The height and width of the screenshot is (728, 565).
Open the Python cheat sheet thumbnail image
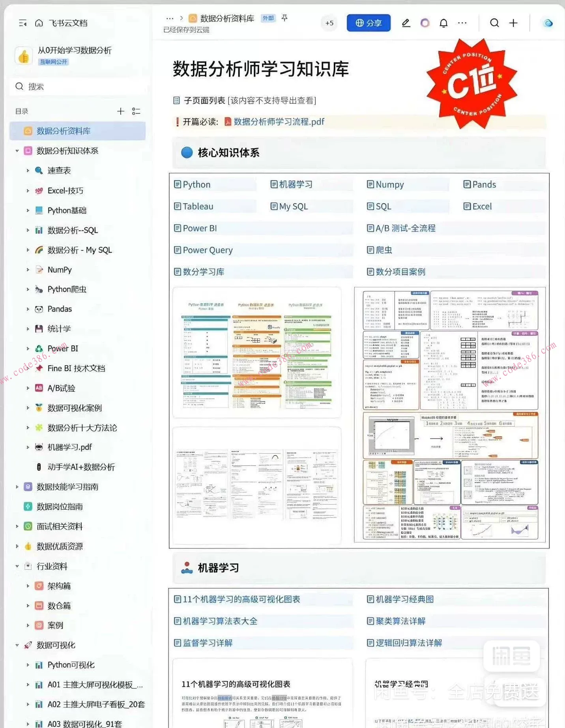257,352
